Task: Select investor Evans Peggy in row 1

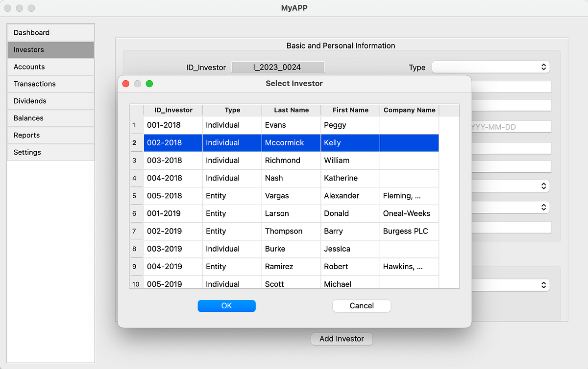Action: coord(291,125)
